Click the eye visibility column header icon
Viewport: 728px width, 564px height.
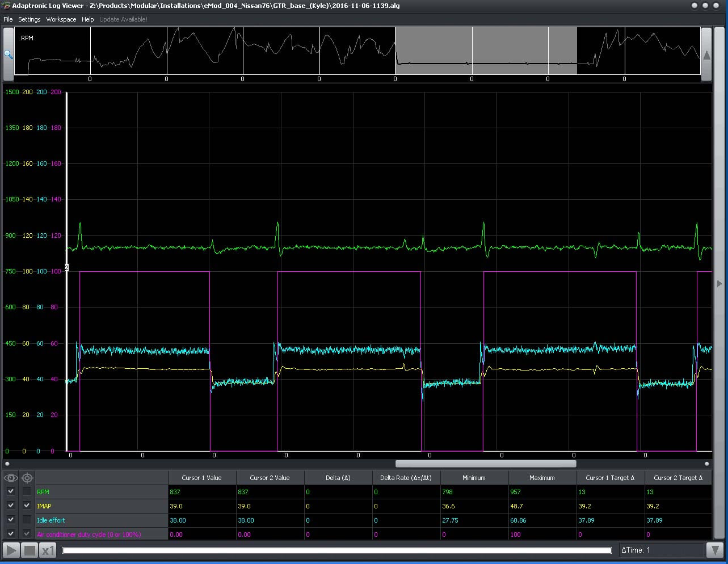point(11,478)
